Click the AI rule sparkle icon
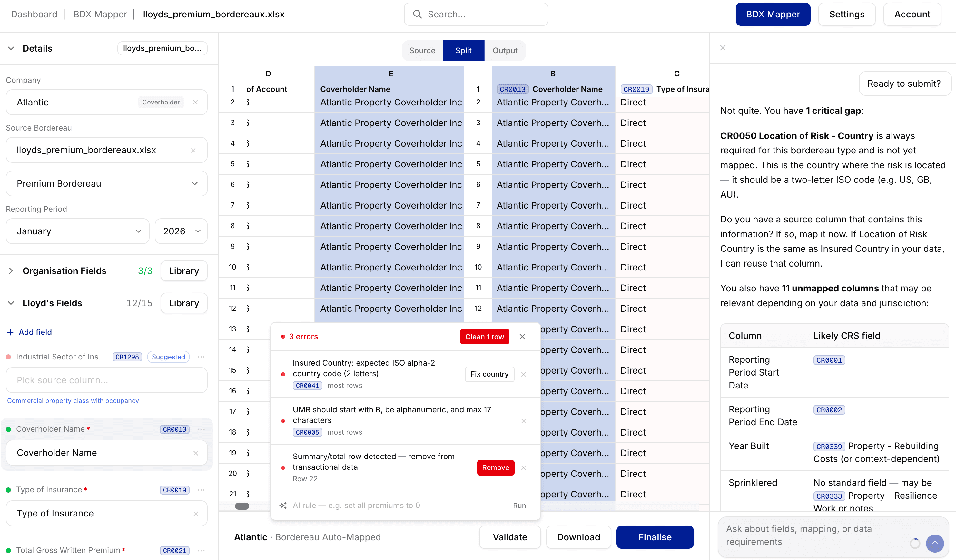Image resolution: width=956 pixels, height=560 pixels. click(283, 506)
